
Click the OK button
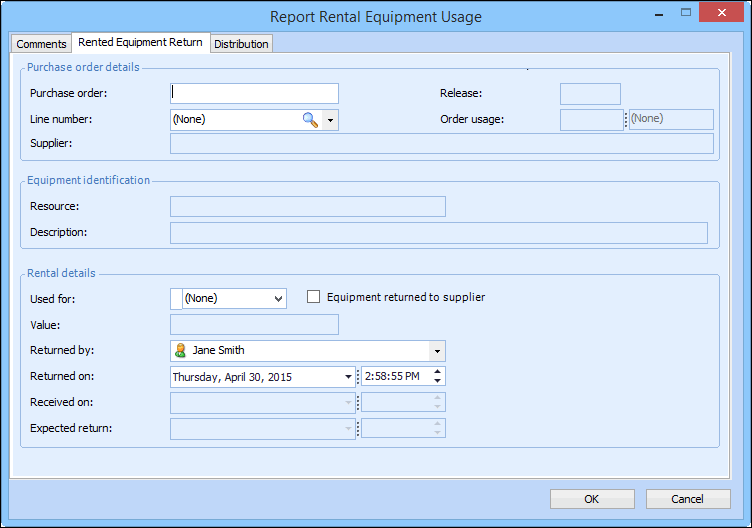(x=592, y=499)
